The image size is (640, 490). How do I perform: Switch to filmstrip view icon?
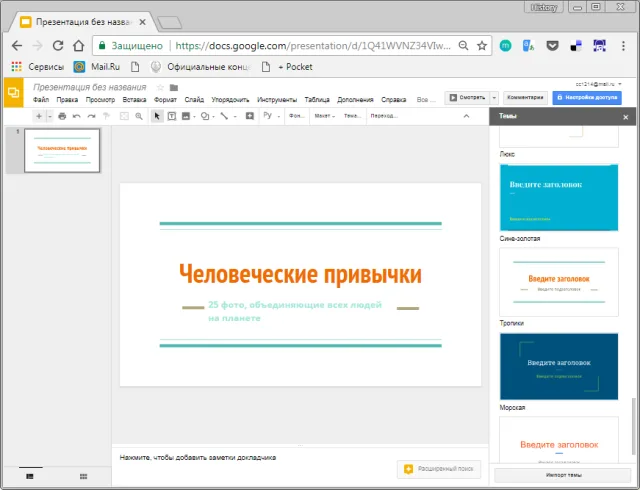tap(30, 476)
